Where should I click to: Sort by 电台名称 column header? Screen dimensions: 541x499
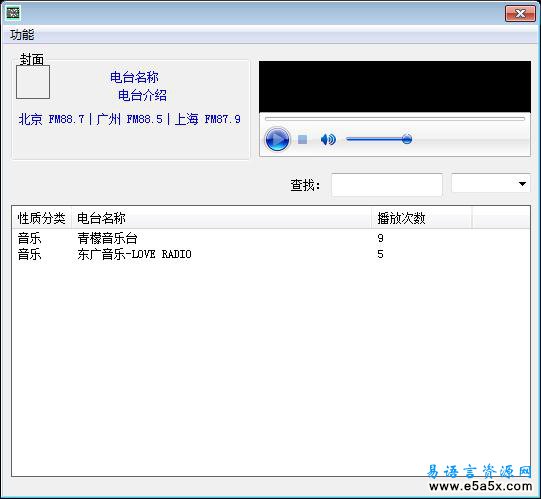[221, 218]
